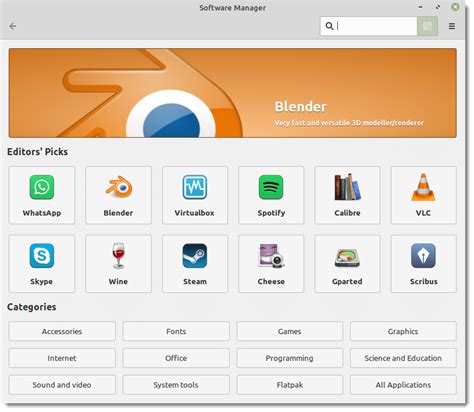
Task: Open the Games category
Action: point(290,331)
